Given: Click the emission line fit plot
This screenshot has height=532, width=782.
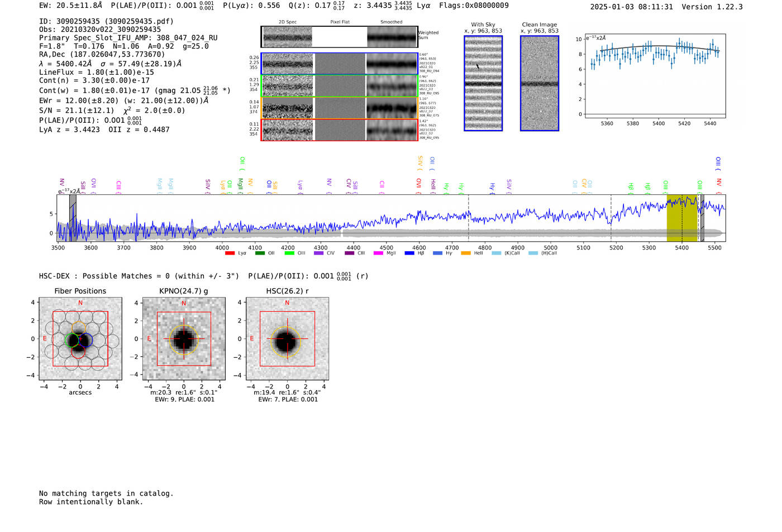Looking at the screenshot, I should (656, 76).
